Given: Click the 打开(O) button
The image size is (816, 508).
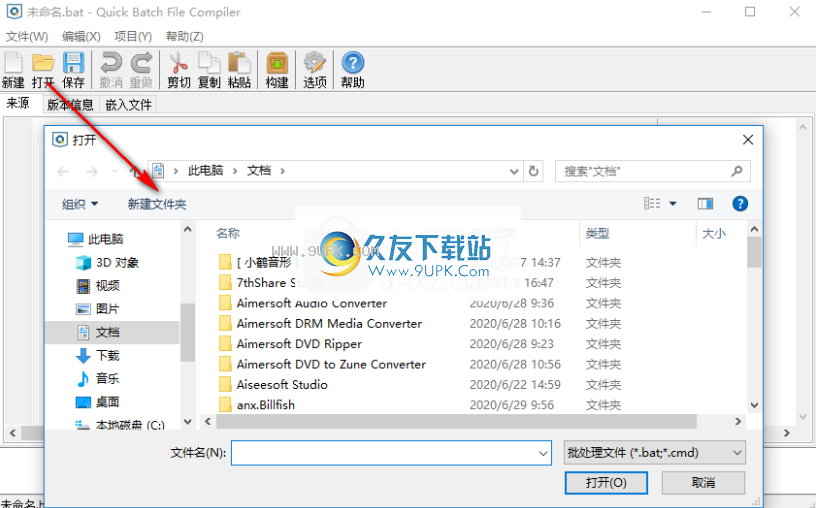Looking at the screenshot, I should pos(606,482).
